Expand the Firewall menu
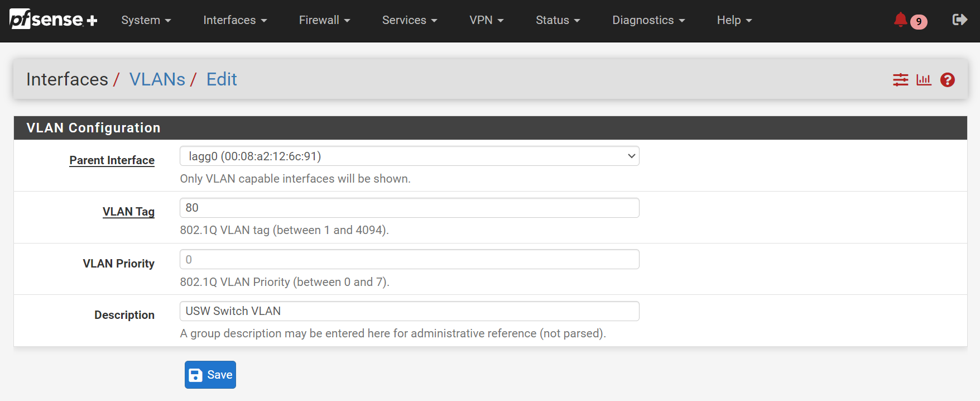 [324, 20]
